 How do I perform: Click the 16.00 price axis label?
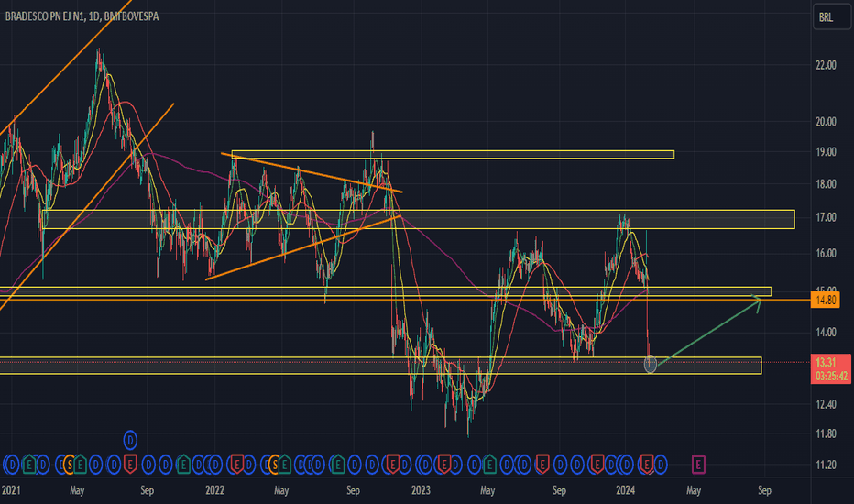click(826, 253)
